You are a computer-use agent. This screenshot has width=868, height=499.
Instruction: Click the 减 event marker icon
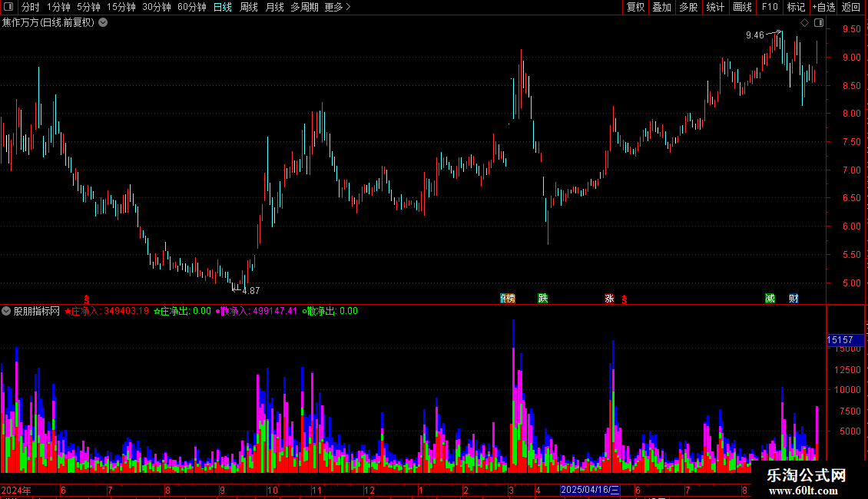pyautogui.click(x=770, y=298)
